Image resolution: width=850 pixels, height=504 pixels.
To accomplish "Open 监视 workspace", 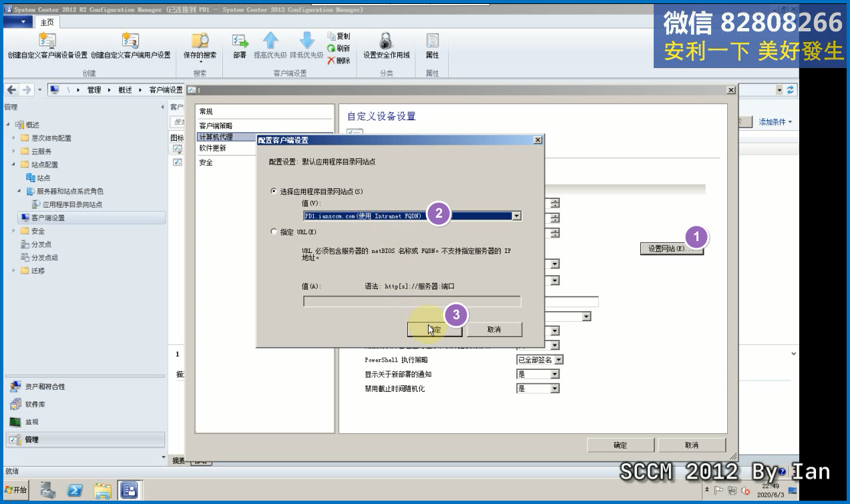I will point(84,422).
